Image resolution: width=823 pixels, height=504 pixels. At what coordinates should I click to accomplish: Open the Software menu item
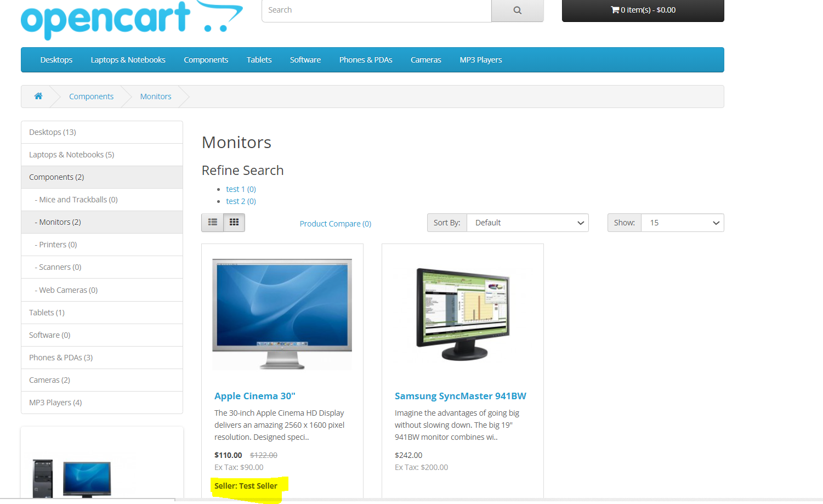pyautogui.click(x=305, y=60)
